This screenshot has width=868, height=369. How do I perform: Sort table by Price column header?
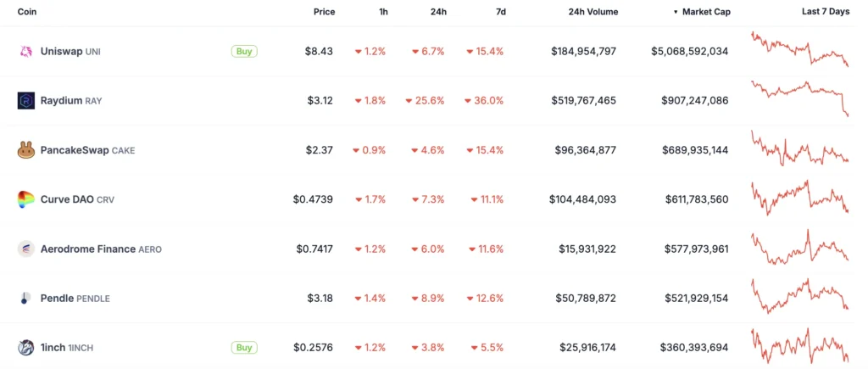[x=325, y=12]
